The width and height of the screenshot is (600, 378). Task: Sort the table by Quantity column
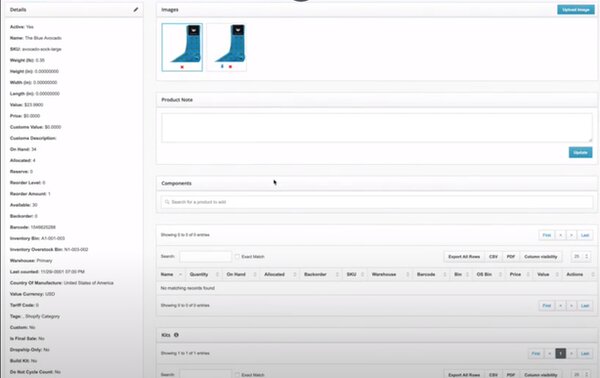pos(203,274)
